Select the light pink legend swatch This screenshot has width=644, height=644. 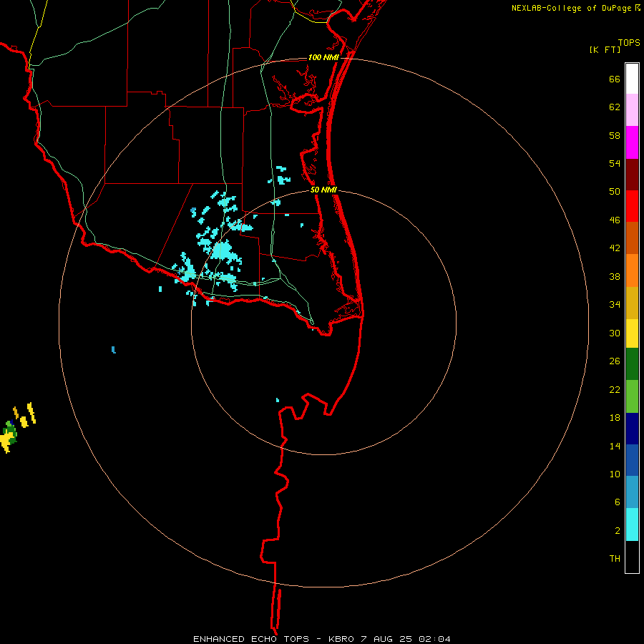tap(632, 109)
